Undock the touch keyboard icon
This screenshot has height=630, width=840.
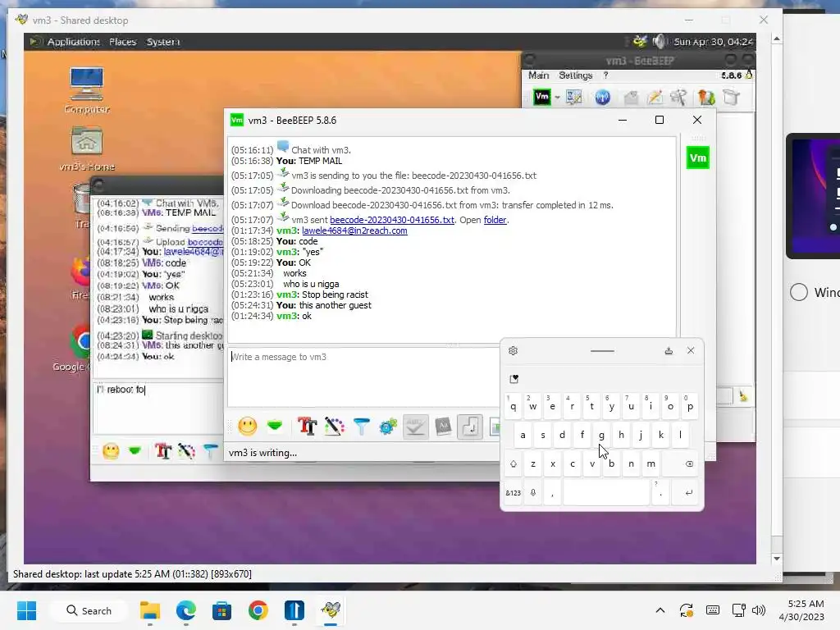pyautogui.click(x=669, y=351)
